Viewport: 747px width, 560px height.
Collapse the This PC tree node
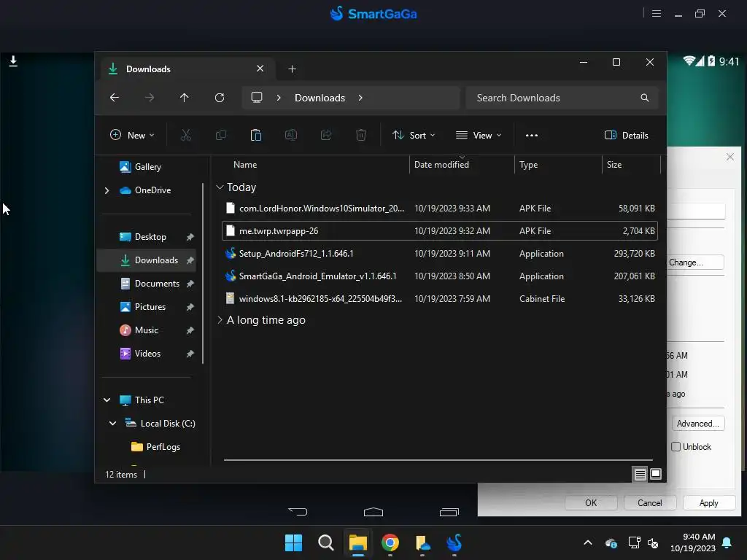[107, 400]
